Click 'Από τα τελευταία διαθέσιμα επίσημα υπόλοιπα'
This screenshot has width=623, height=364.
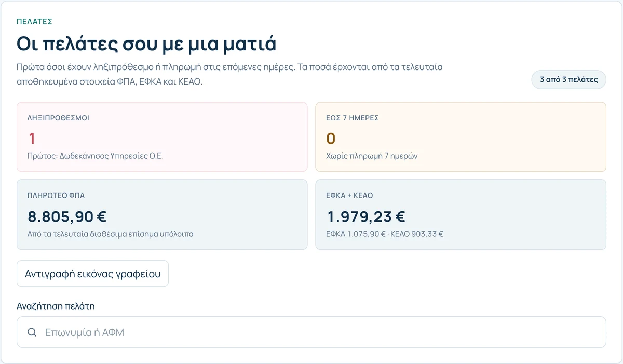coord(111,234)
